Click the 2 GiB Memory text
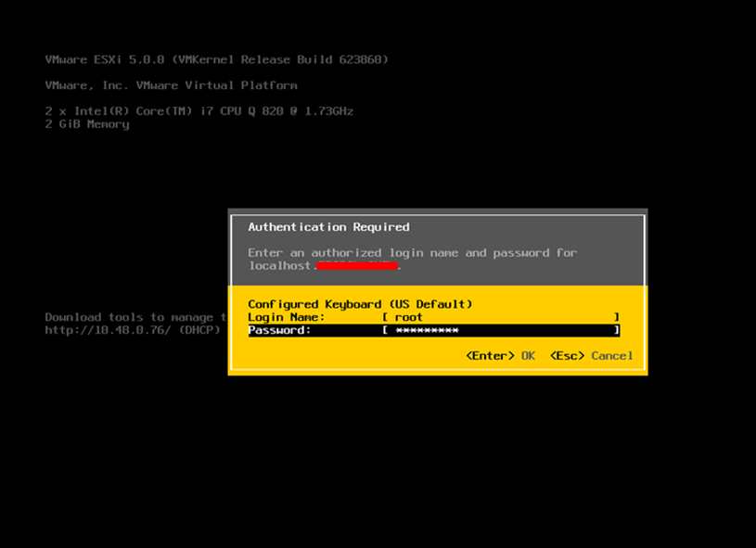 click(x=87, y=124)
